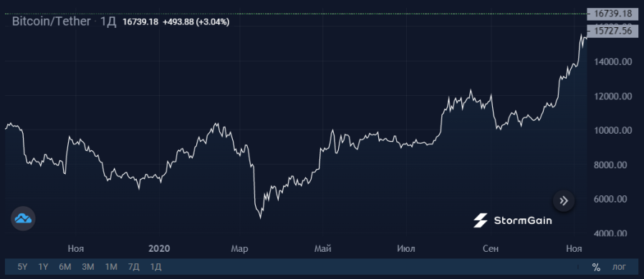
Task: Toggle logarithmic scale лог button
Action: 620,267
